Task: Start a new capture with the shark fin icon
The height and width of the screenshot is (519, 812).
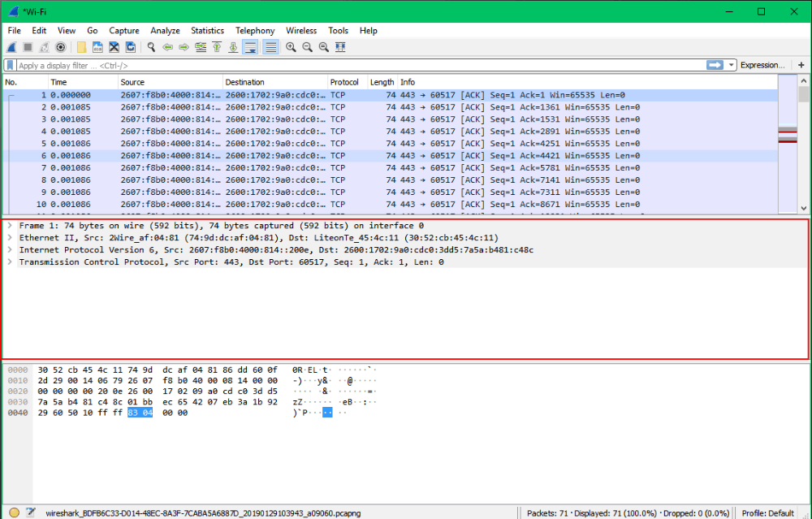Action: pos(11,47)
